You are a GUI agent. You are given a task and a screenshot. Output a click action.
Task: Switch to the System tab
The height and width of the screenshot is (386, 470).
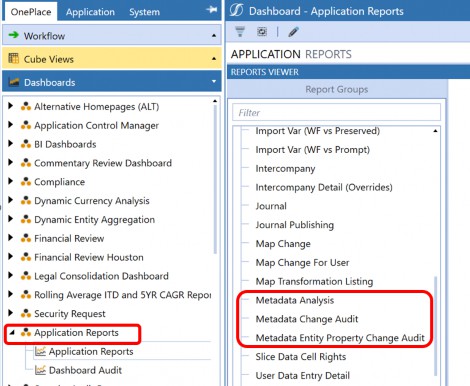point(144,12)
